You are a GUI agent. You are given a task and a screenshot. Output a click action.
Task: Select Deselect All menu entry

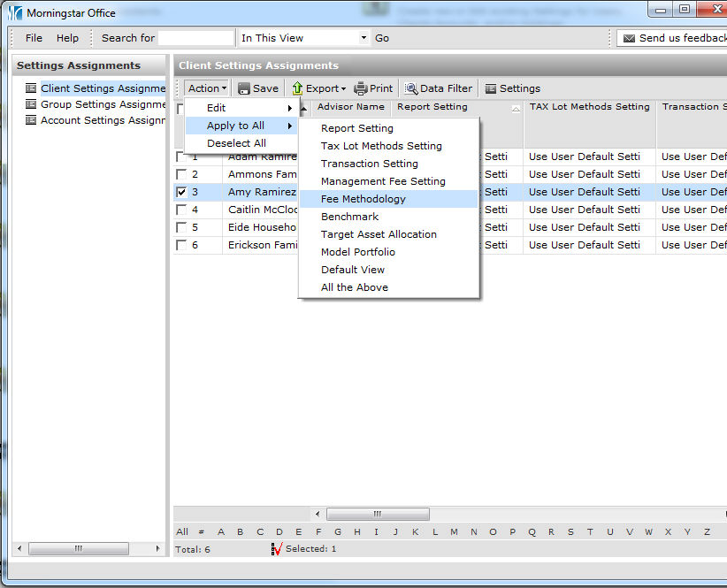(x=236, y=143)
